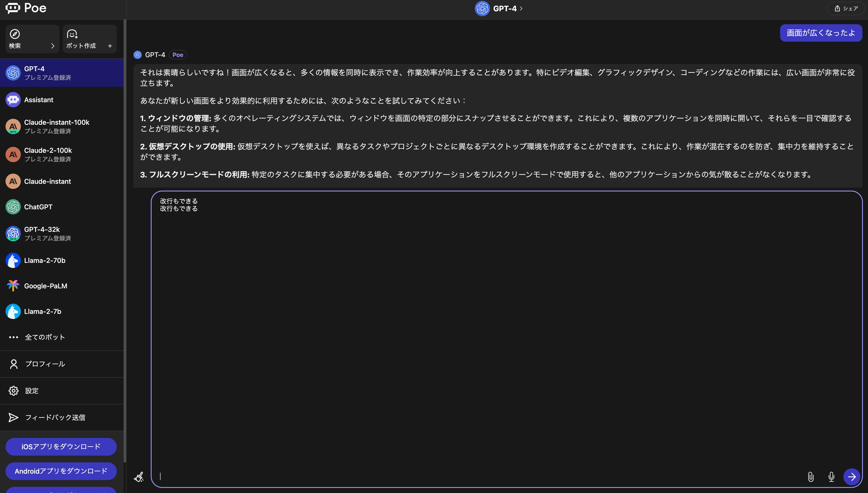Click the GPT-4 avatar in the header
Image resolution: width=868 pixels, height=493 pixels.
(482, 8)
